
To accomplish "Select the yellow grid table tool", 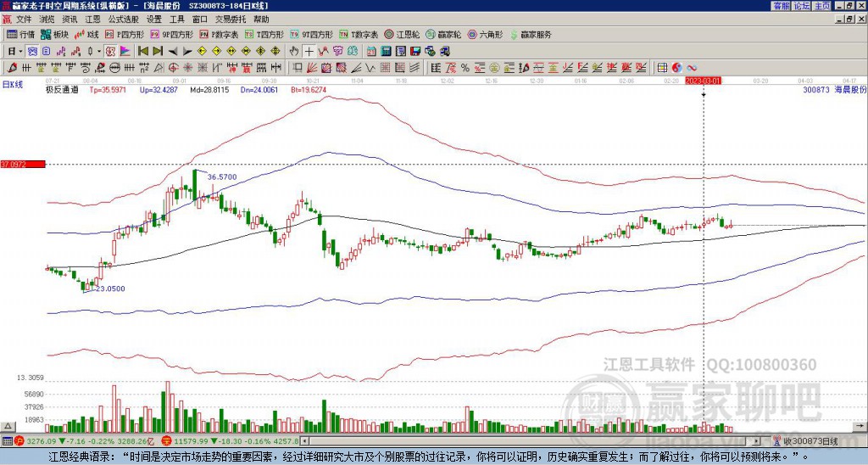I will point(662,68).
